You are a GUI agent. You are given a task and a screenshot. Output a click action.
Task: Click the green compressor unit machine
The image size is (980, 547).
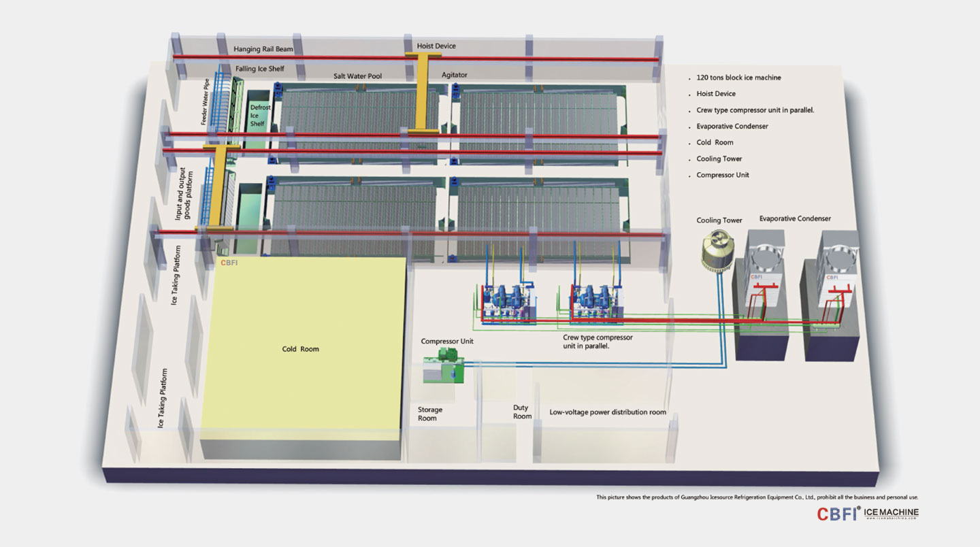[444, 363]
